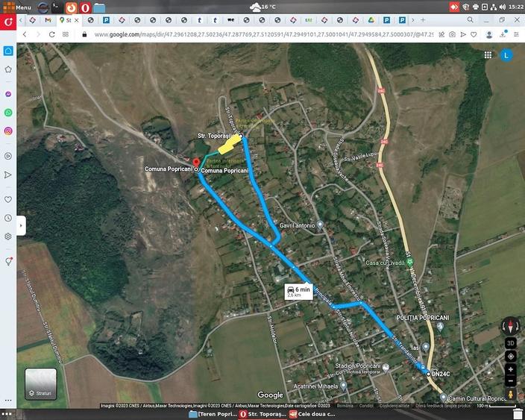Reload the Google Maps page
The image size is (525, 420).
click(x=52, y=34)
